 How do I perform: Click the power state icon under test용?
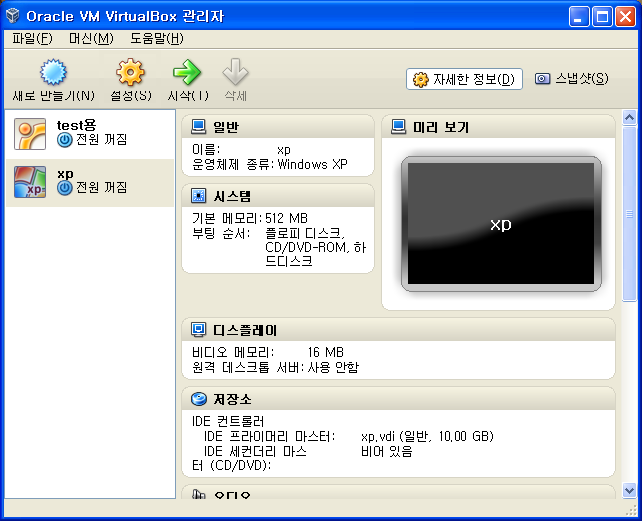(65, 140)
